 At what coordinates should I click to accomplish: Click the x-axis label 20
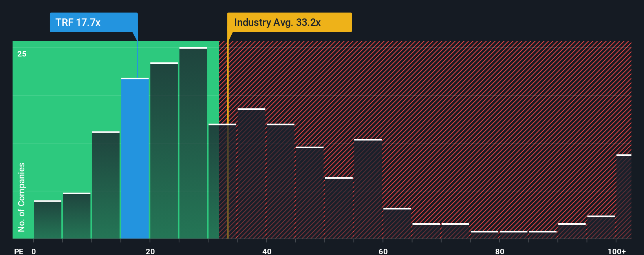pos(150,251)
